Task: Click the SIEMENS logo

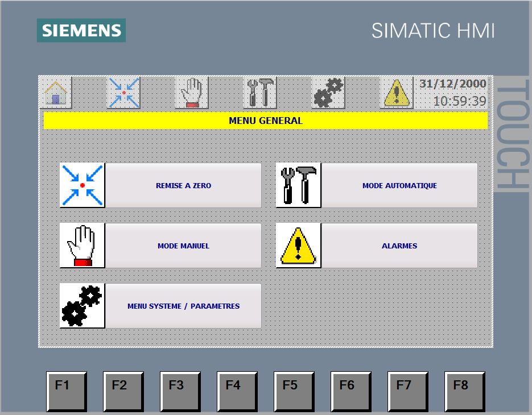Action: pyautogui.click(x=81, y=30)
